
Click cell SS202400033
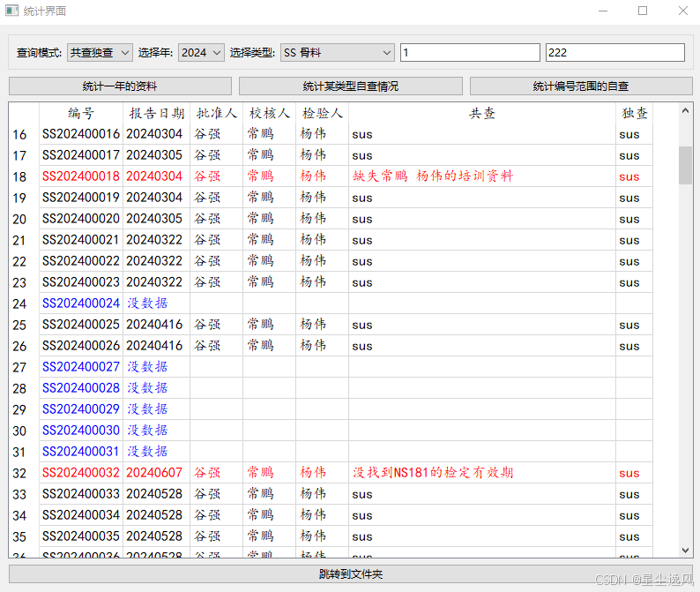(81, 494)
